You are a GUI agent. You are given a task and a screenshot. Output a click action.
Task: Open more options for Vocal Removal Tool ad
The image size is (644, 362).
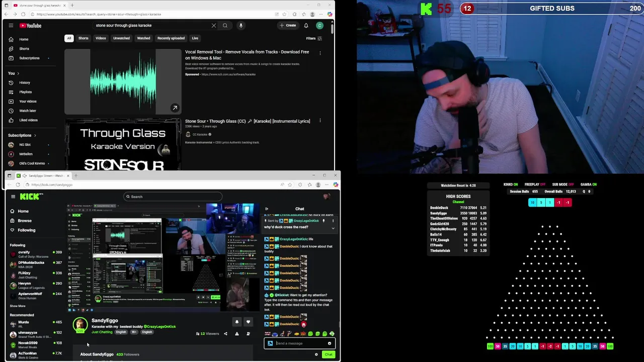(x=320, y=53)
